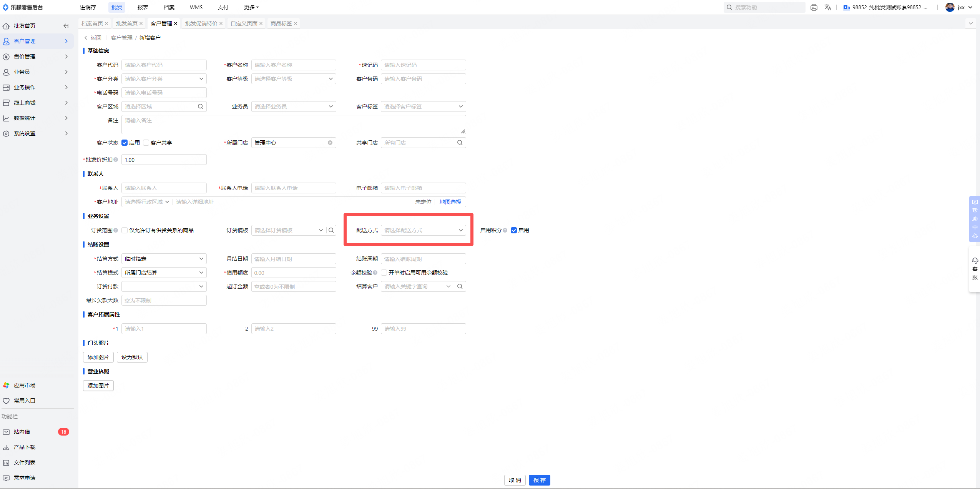The image size is (980, 489).
Task: Enable the 客户共享 checkbox
Action: pyautogui.click(x=146, y=143)
